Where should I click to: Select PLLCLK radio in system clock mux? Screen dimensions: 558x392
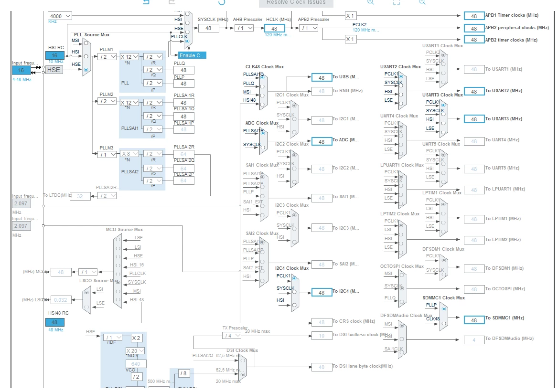click(x=187, y=41)
